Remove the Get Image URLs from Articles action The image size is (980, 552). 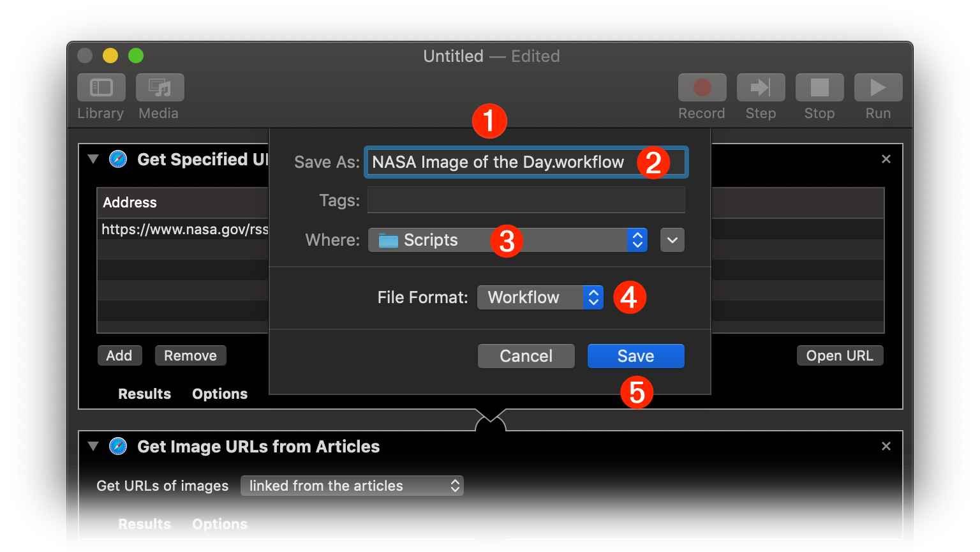[x=886, y=447]
